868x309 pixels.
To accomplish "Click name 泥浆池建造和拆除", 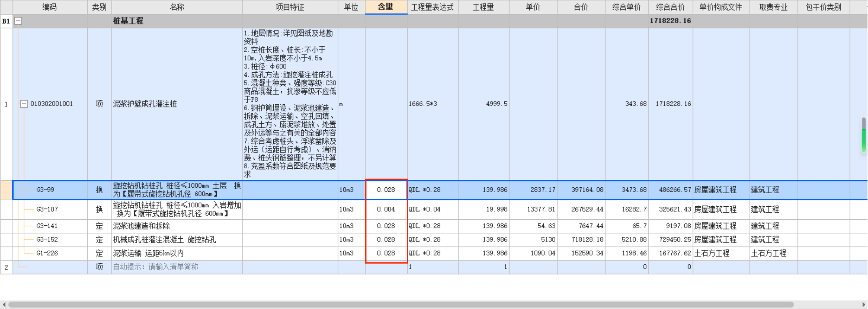I will pos(141,226).
